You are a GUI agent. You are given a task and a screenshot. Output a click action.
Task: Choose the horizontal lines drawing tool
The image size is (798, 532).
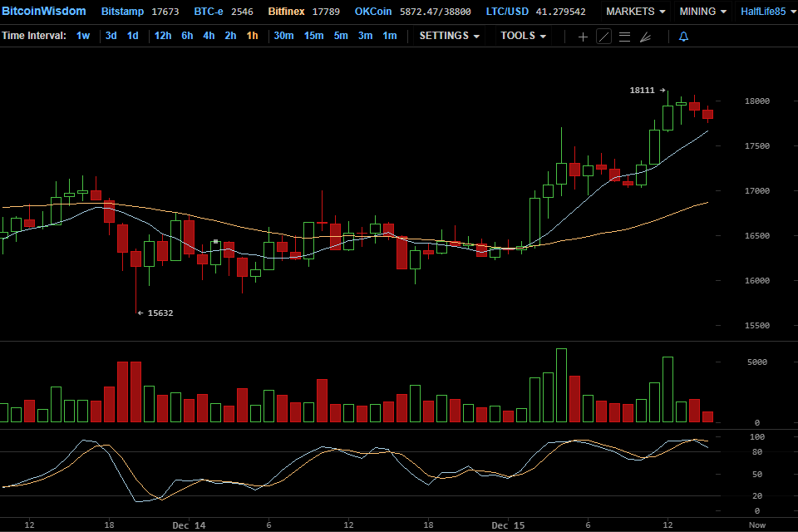pyautogui.click(x=624, y=37)
